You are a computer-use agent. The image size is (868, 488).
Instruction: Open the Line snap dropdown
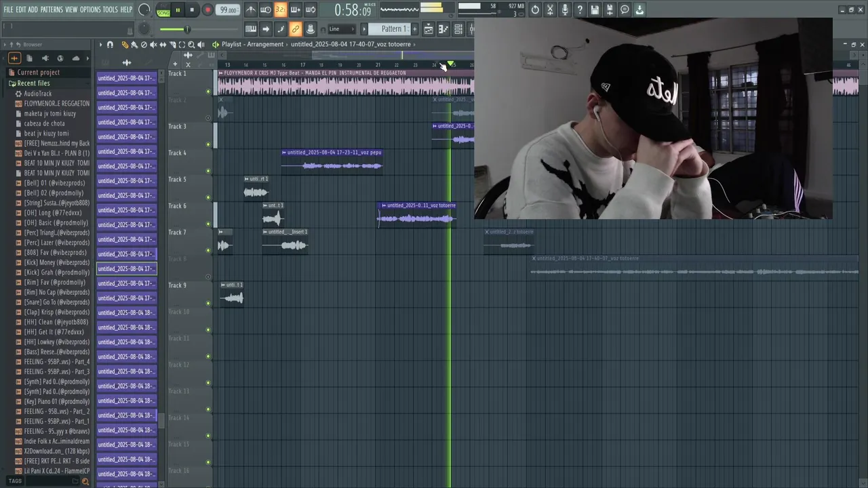342,29
